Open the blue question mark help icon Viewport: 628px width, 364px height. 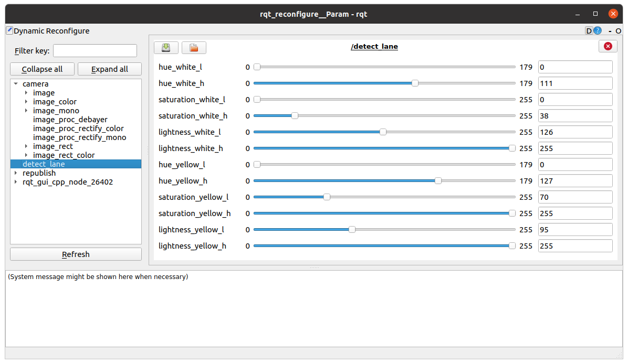598,31
